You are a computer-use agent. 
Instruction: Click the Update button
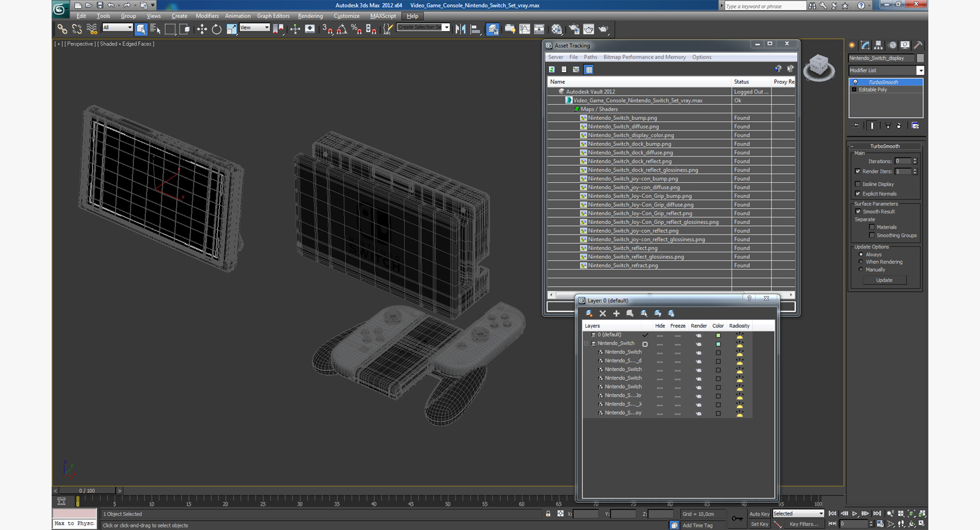point(885,280)
